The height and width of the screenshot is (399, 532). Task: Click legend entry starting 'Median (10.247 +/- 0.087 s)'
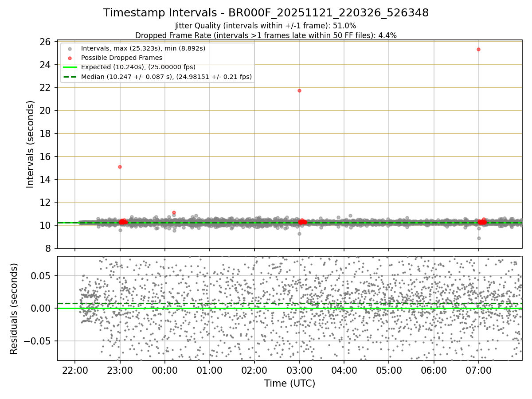pos(167,77)
